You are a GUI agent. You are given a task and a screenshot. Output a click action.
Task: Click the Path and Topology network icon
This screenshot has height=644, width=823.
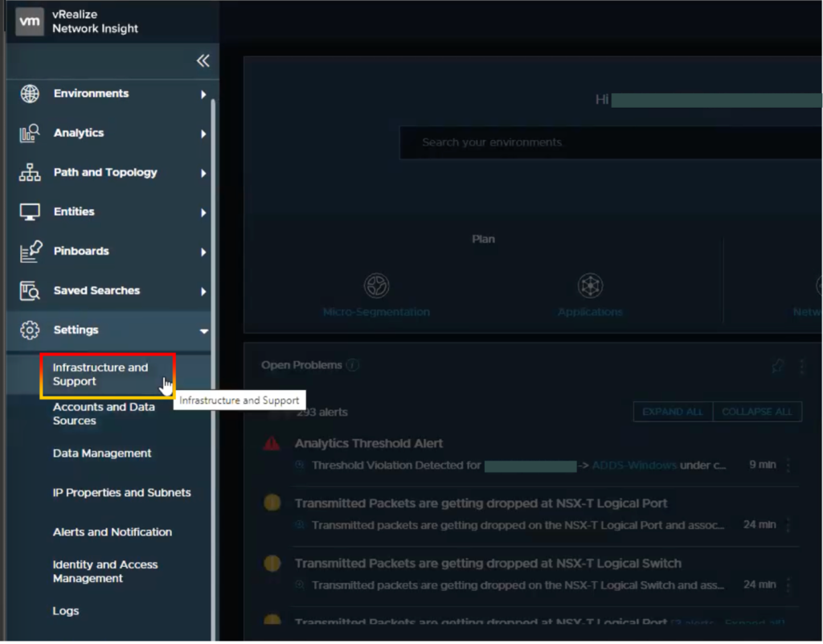click(30, 173)
